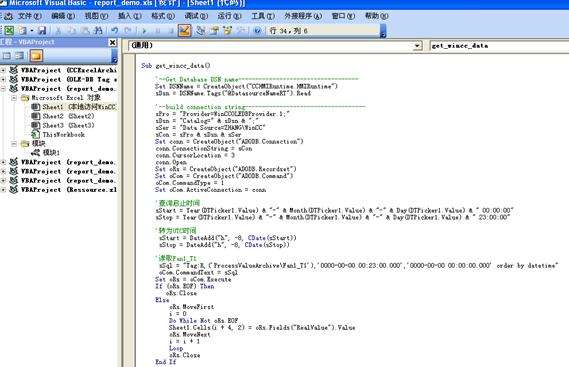Toggle Design Mode icon in toolbar
The image size is (569, 367).
pyautogui.click(x=184, y=30)
